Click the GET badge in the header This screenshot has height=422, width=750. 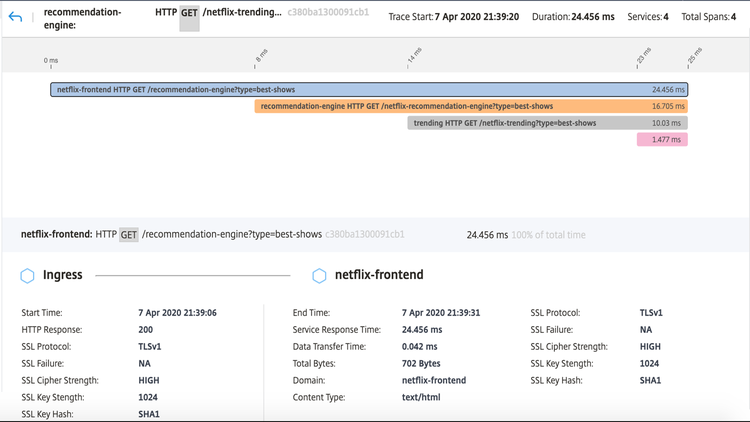(x=189, y=18)
